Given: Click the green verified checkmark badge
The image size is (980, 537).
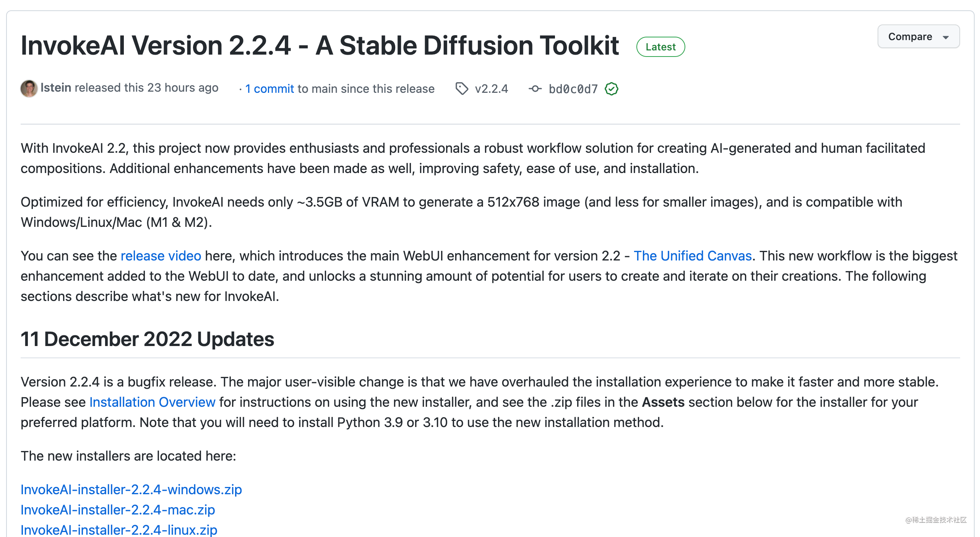Looking at the screenshot, I should tap(612, 89).
